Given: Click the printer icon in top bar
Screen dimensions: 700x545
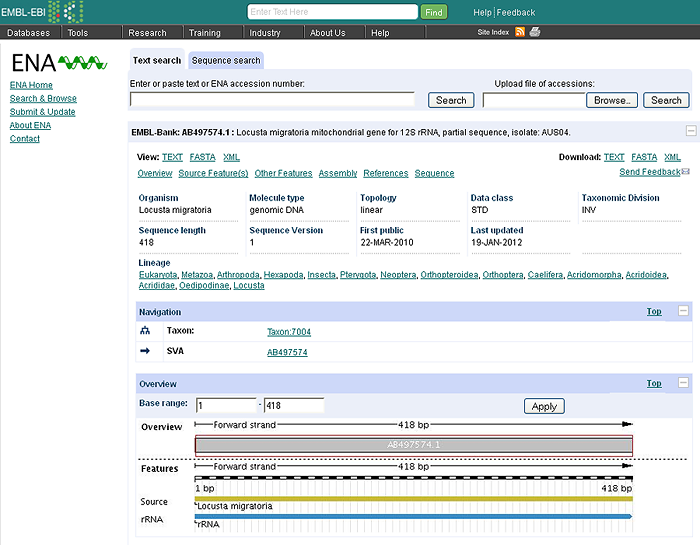Looking at the screenshot, I should click(x=535, y=33).
